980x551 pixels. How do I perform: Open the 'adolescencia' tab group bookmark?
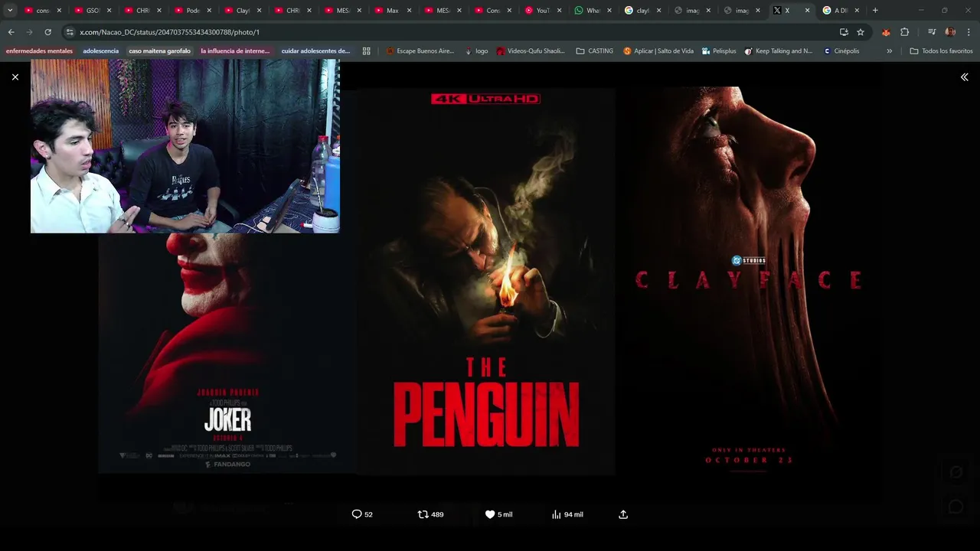point(101,51)
